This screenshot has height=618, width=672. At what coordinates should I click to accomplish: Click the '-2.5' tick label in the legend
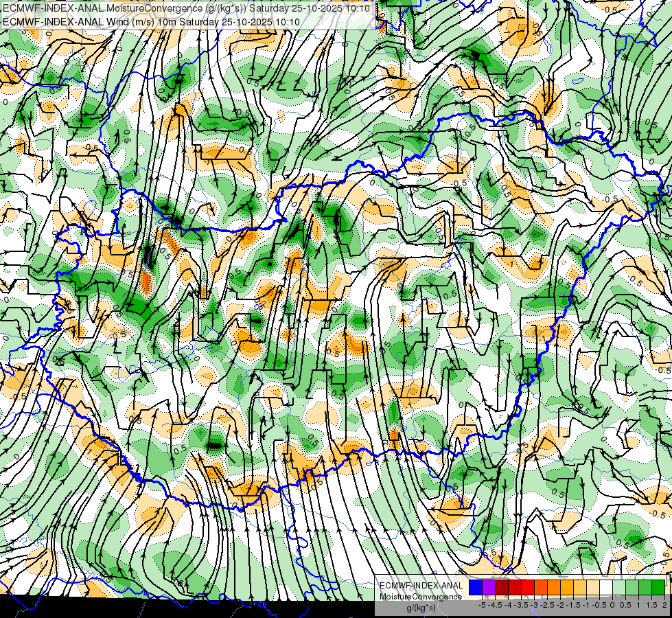(x=547, y=605)
